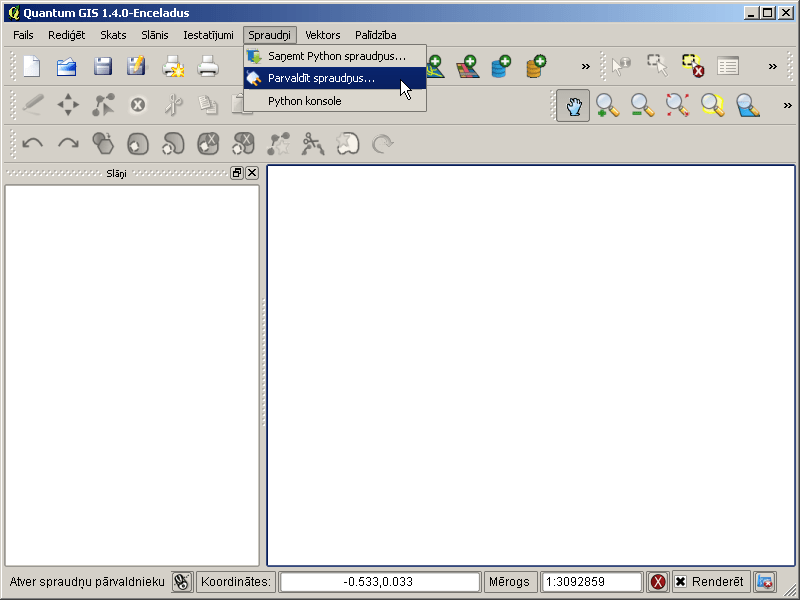Click Zoom Full extent magnifier with arrows
The image size is (800, 600).
(678, 106)
